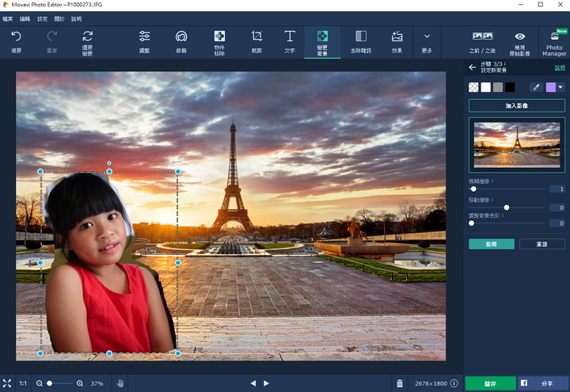Click the shift edges value field showing 0
The height and width of the screenshot is (392, 570).
(x=557, y=207)
